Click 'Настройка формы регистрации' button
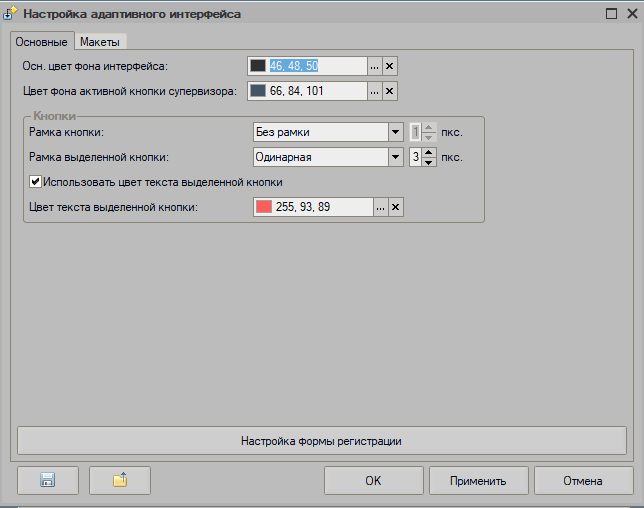This screenshot has height=508, width=644. pos(321,440)
